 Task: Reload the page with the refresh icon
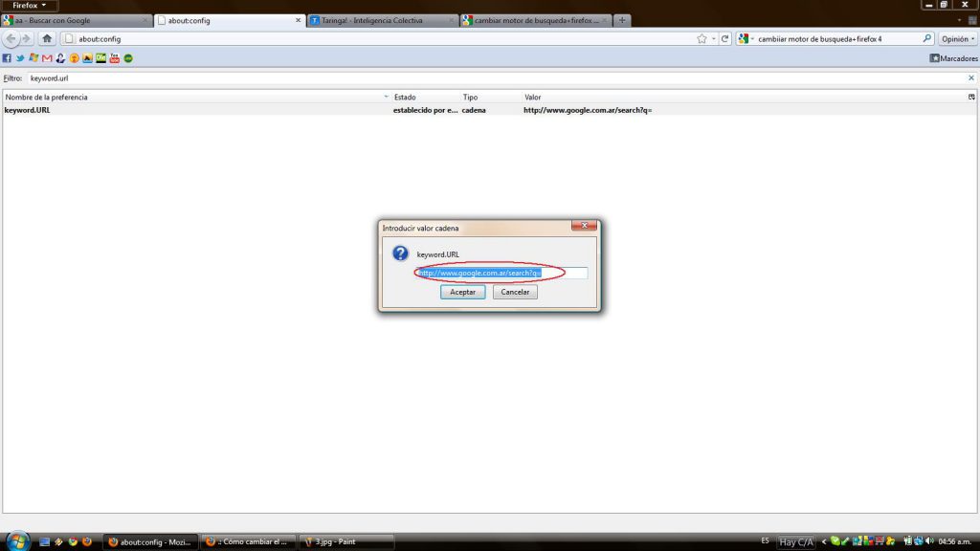(725, 39)
